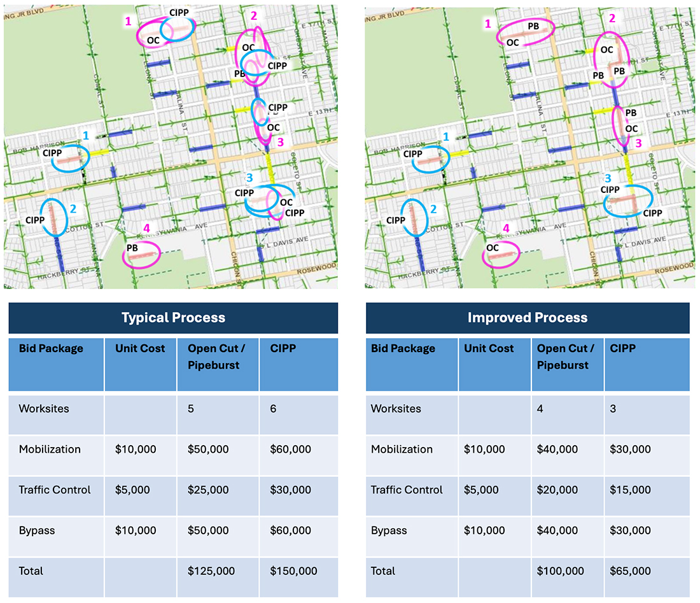Click the Improved Process table title
The image size is (700, 603).
pyautogui.click(x=528, y=318)
